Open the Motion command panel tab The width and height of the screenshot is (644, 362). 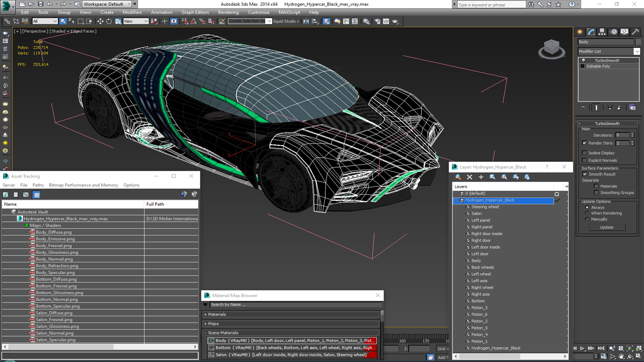point(613,32)
